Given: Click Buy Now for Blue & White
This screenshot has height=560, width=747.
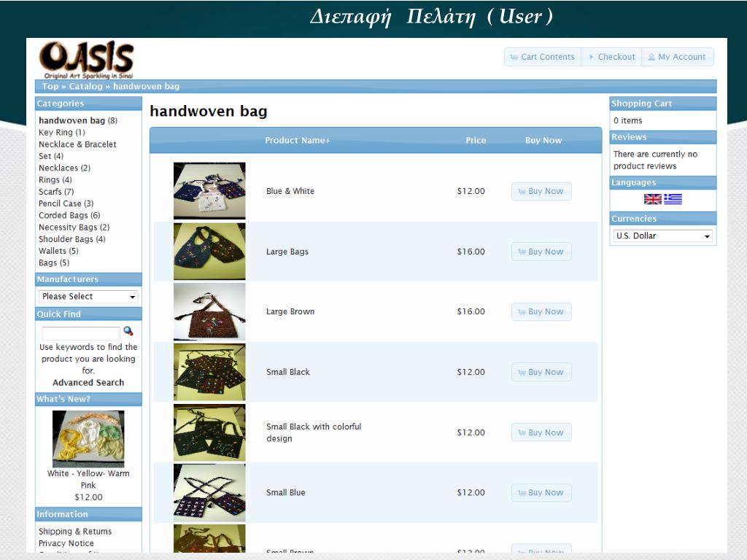Looking at the screenshot, I should point(541,191).
